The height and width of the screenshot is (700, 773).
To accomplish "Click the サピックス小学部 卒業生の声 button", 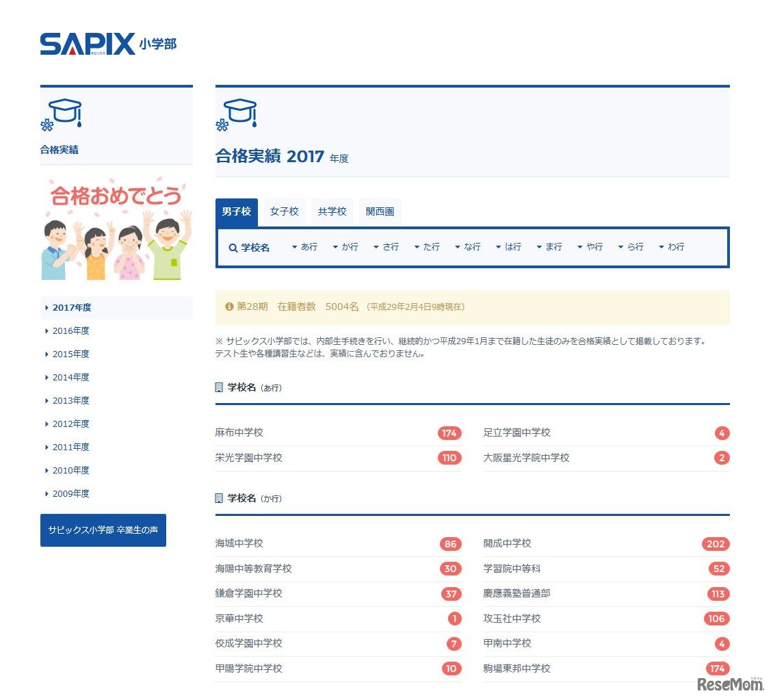I will [103, 530].
